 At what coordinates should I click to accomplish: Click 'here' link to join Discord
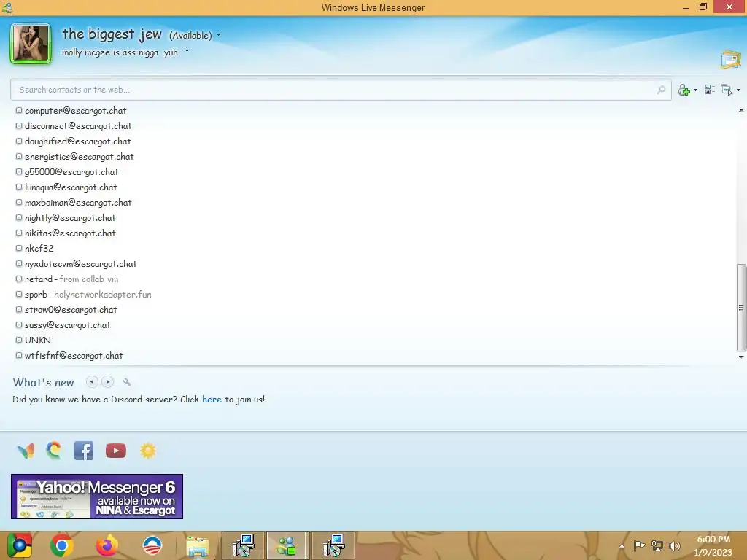tap(212, 400)
